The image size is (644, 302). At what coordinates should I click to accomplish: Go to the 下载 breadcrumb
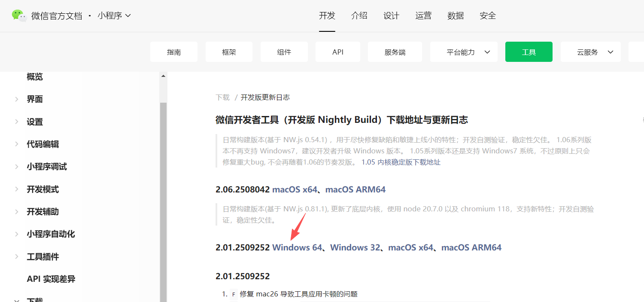223,98
